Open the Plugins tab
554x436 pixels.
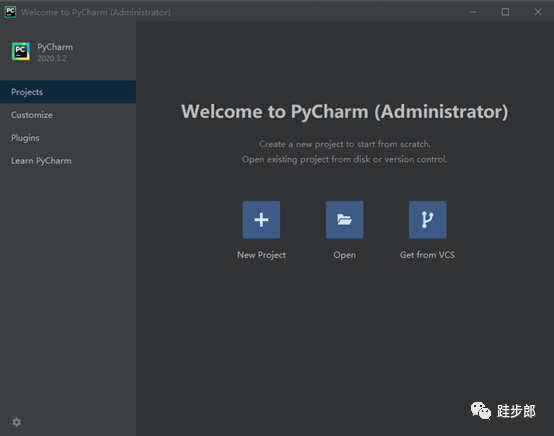(68, 138)
